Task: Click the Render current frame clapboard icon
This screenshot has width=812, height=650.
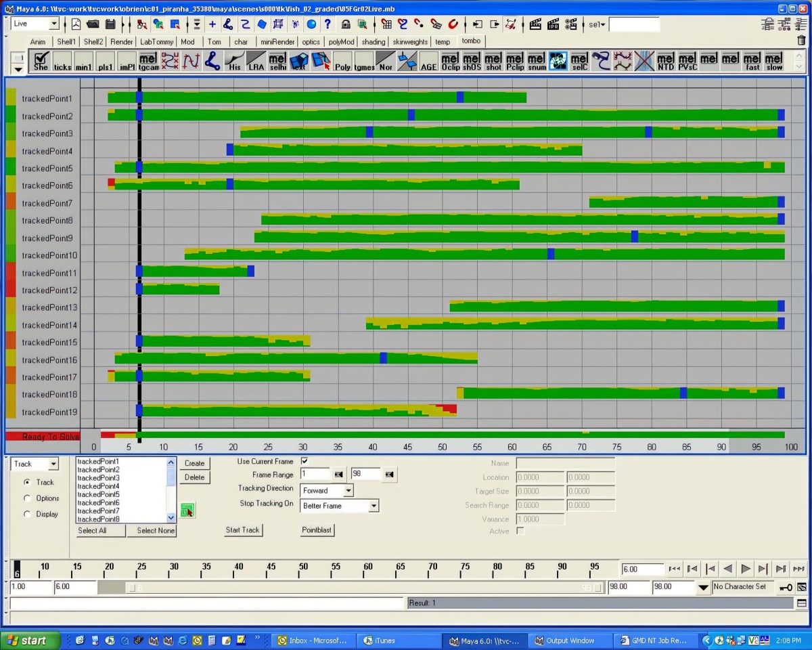Action: coord(535,24)
